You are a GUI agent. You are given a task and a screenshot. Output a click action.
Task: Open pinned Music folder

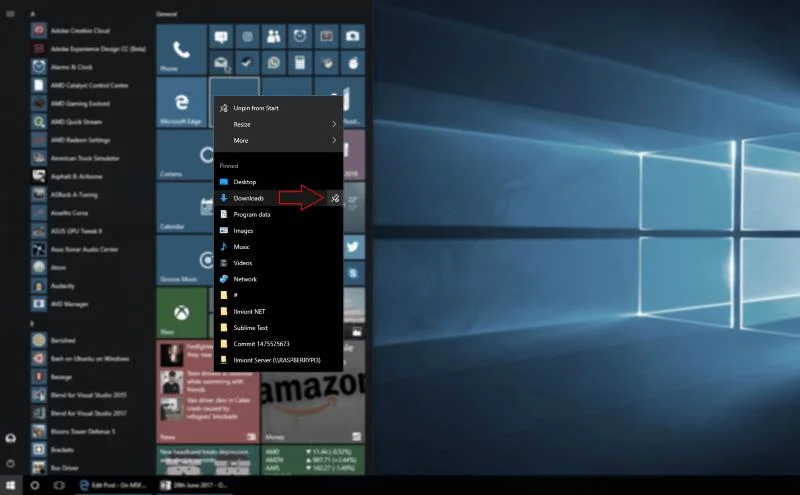(x=278, y=246)
